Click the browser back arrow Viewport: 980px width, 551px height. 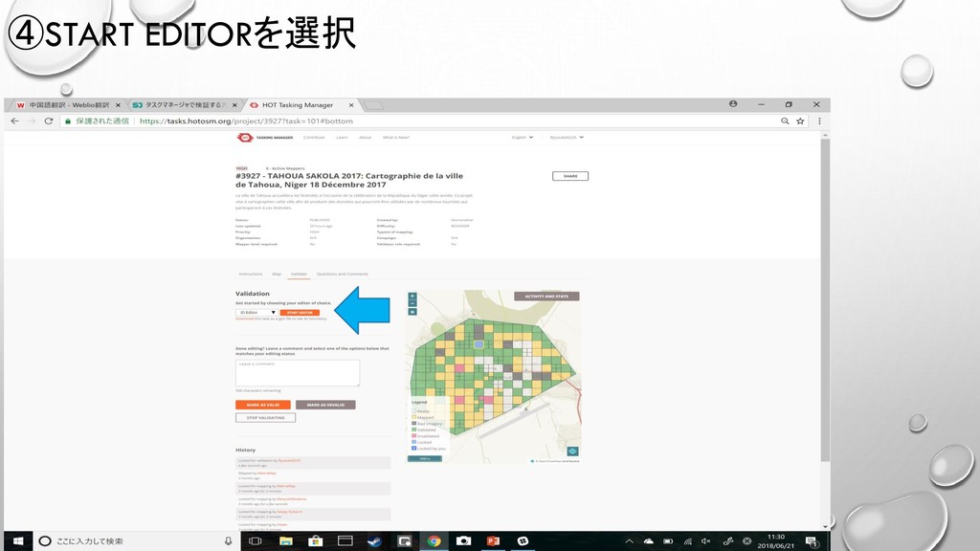click(15, 121)
